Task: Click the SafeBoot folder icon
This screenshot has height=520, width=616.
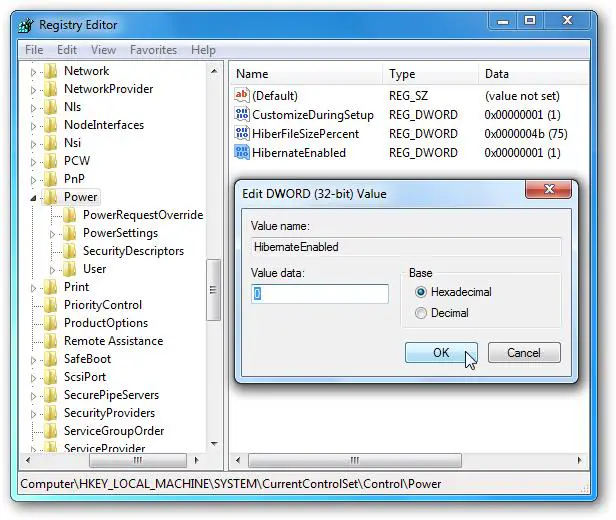Action: coord(51,359)
